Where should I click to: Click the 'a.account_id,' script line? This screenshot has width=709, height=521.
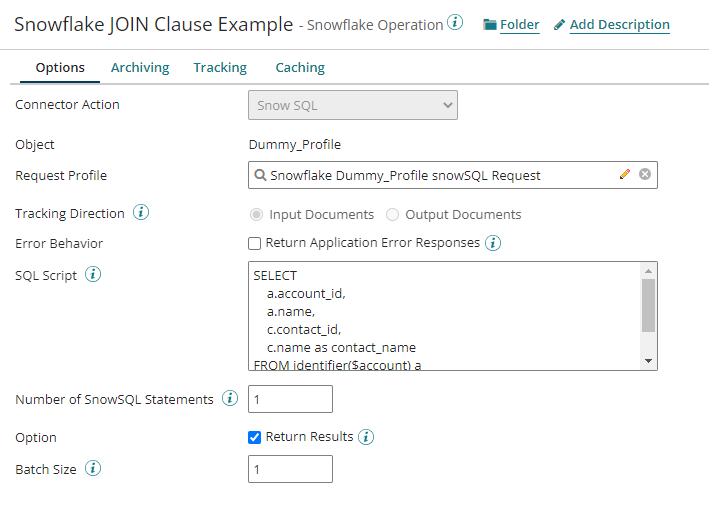click(x=306, y=294)
